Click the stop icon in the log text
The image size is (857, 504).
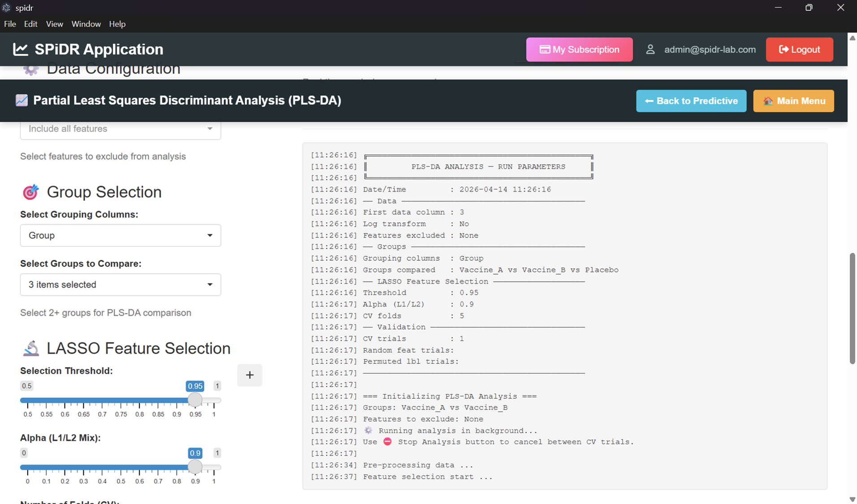(388, 442)
